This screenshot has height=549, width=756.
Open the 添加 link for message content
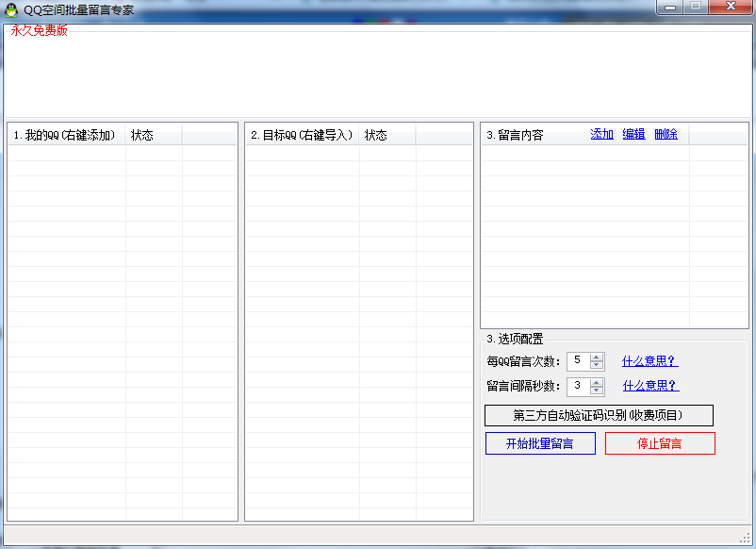coord(601,134)
